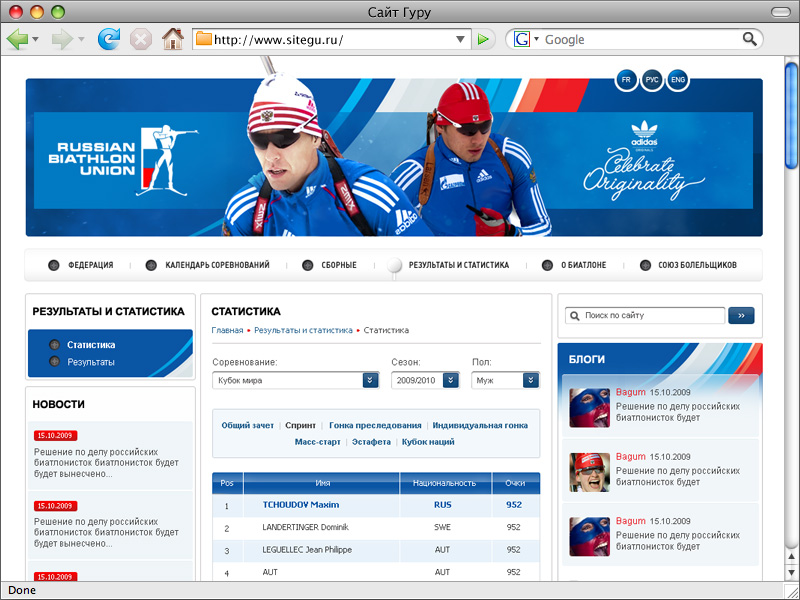Open the Сезон dropdown
Viewport: 800px width, 600px height.
[425, 380]
